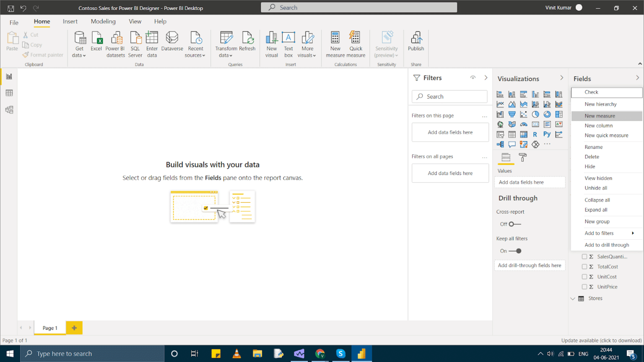This screenshot has height=362, width=644.
Task: Select the gauge visual icon
Action: coord(523,124)
